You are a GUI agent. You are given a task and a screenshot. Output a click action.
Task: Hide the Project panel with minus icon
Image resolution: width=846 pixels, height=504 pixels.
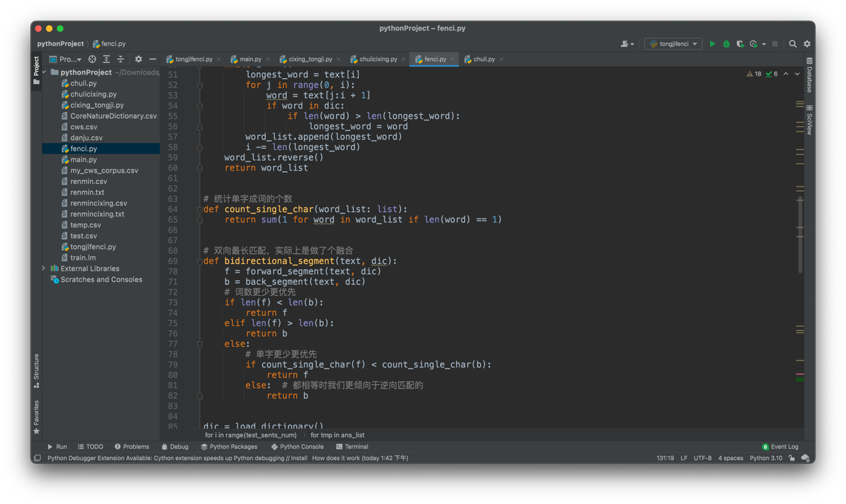153,59
